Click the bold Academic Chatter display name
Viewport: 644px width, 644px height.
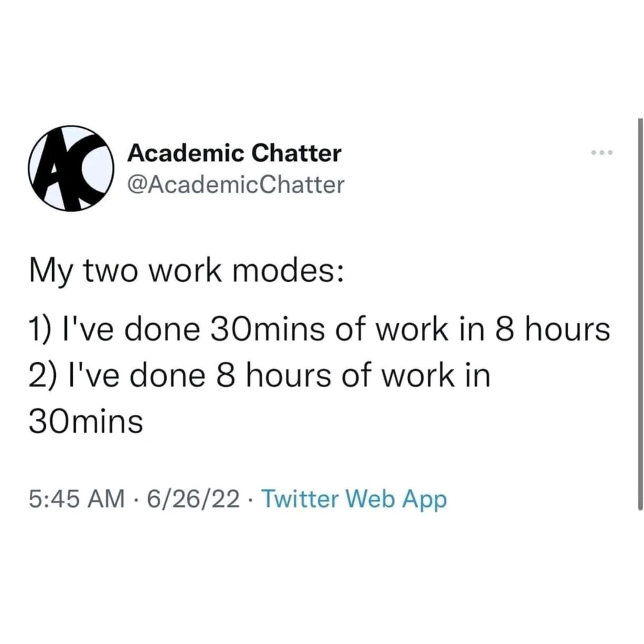(x=234, y=153)
